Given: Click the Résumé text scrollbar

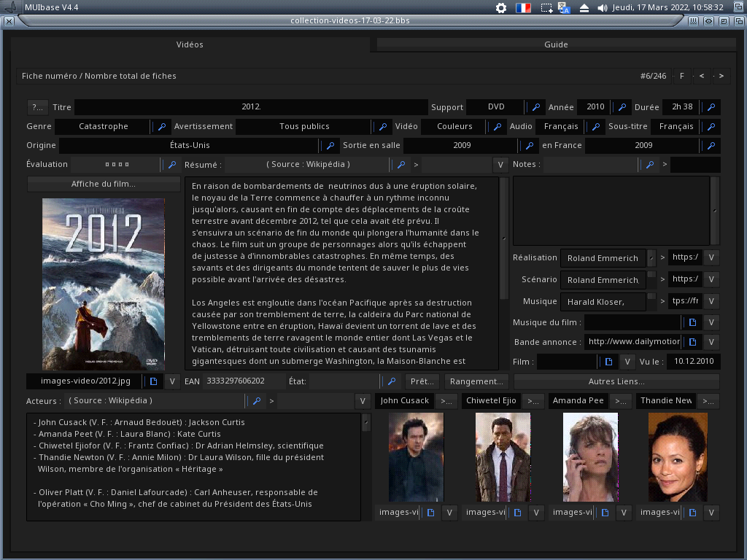Looking at the screenshot, I should click(x=504, y=238).
